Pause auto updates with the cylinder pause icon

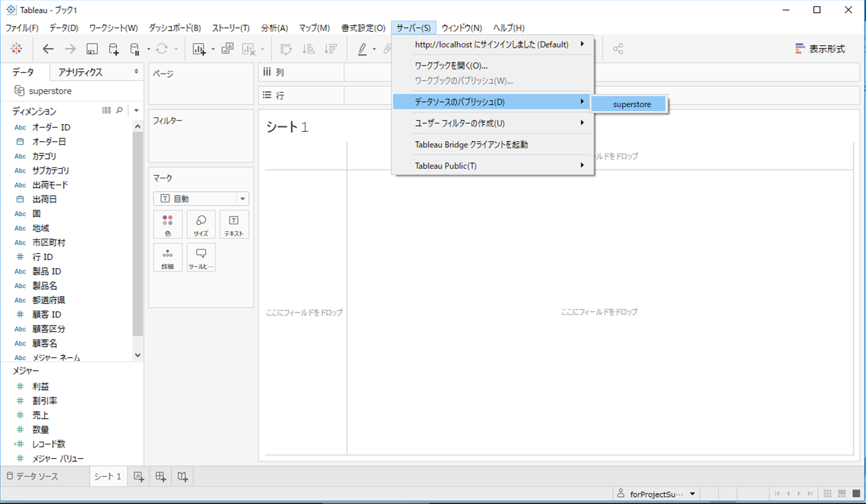click(134, 49)
